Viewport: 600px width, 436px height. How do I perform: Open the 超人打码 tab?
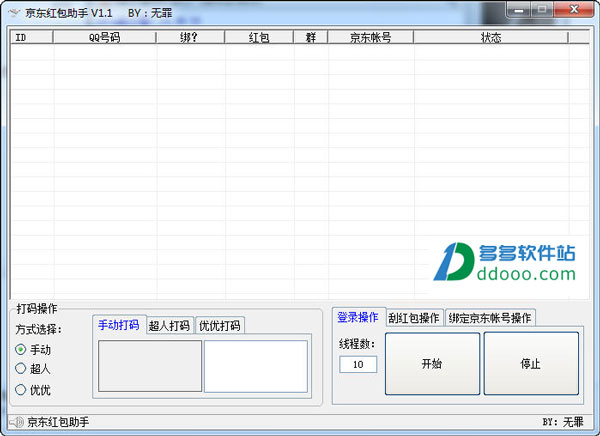(x=170, y=326)
